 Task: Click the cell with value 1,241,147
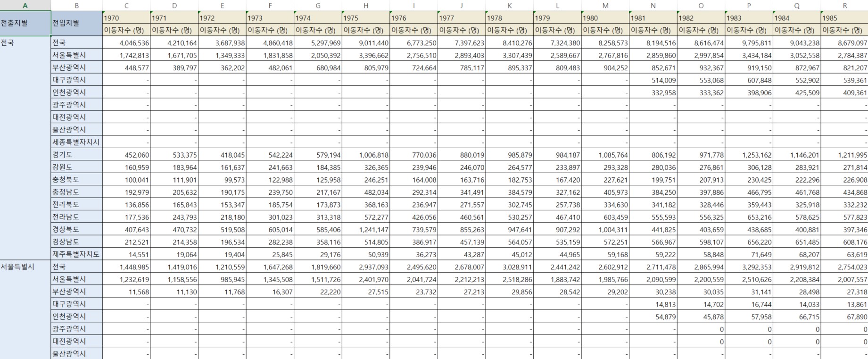(366, 229)
